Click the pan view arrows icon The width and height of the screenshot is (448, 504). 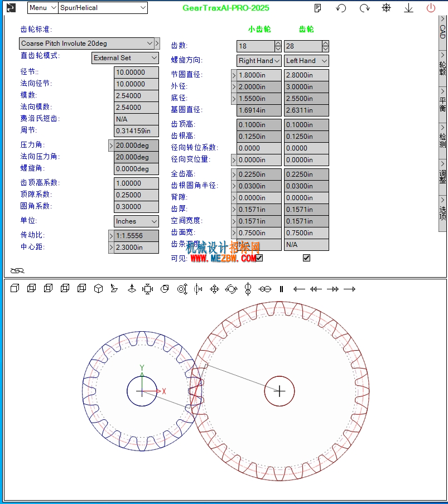click(x=214, y=289)
